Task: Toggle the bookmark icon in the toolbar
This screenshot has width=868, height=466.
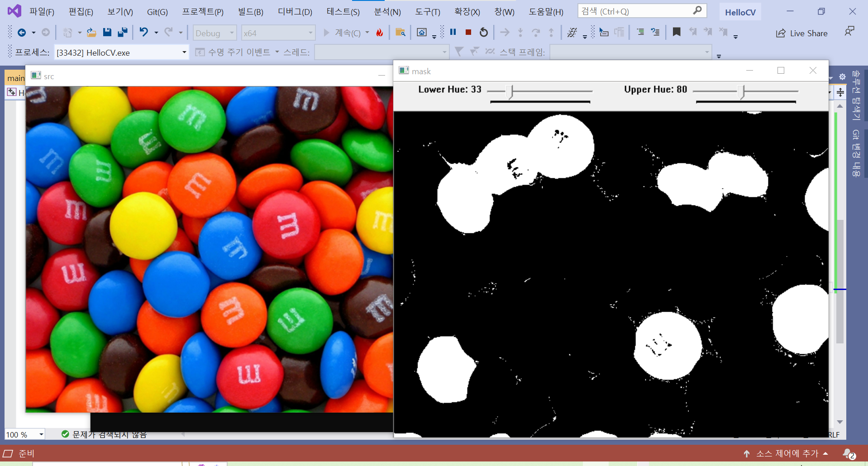Action: point(677,32)
